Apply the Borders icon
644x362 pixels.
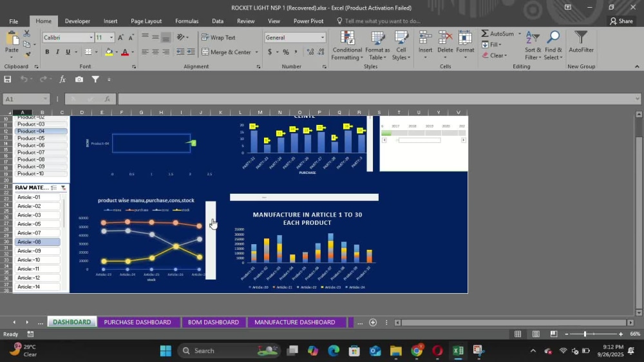[88, 52]
